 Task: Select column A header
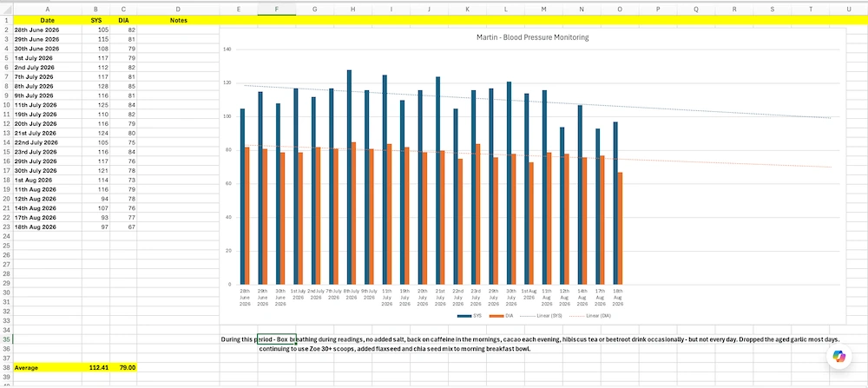click(47, 10)
